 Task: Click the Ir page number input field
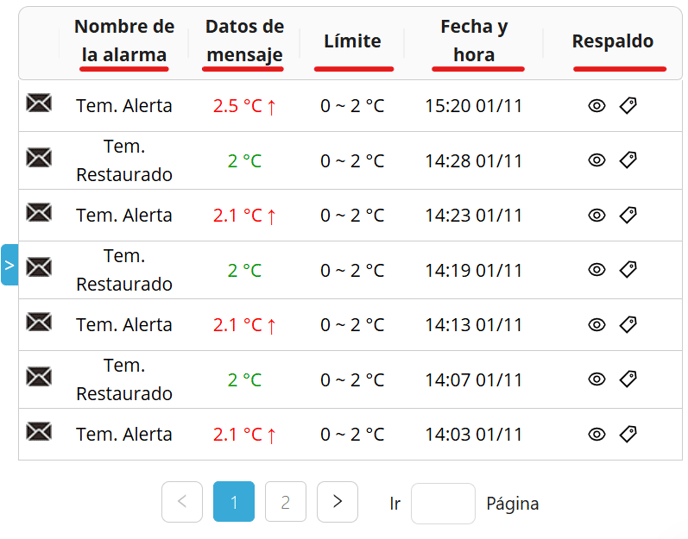[x=443, y=503]
